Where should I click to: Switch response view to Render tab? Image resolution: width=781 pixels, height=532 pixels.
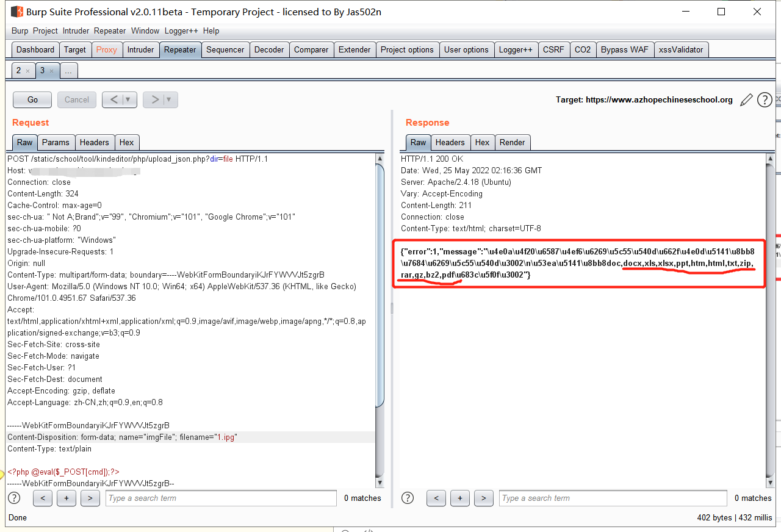(512, 142)
